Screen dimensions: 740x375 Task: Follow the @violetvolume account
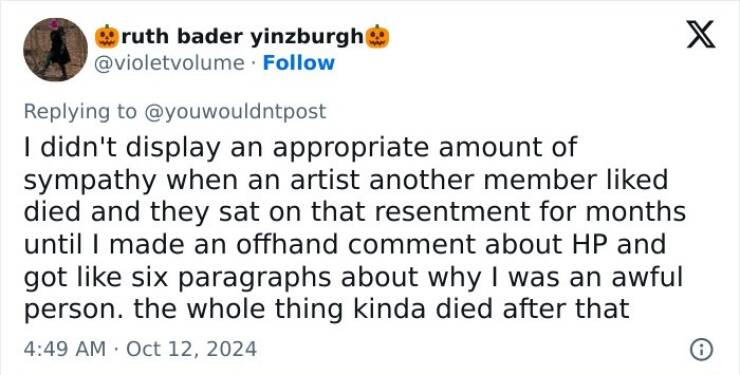pyautogui.click(x=298, y=63)
